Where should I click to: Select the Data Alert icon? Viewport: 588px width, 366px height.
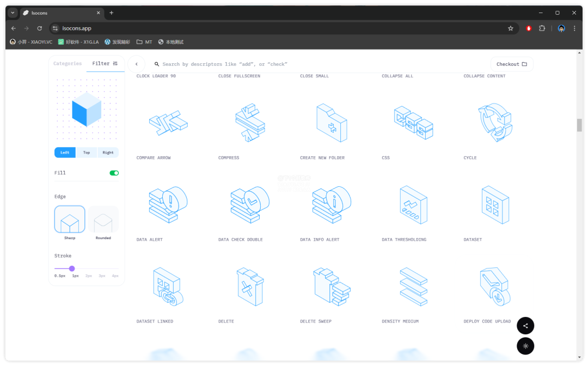click(x=168, y=205)
